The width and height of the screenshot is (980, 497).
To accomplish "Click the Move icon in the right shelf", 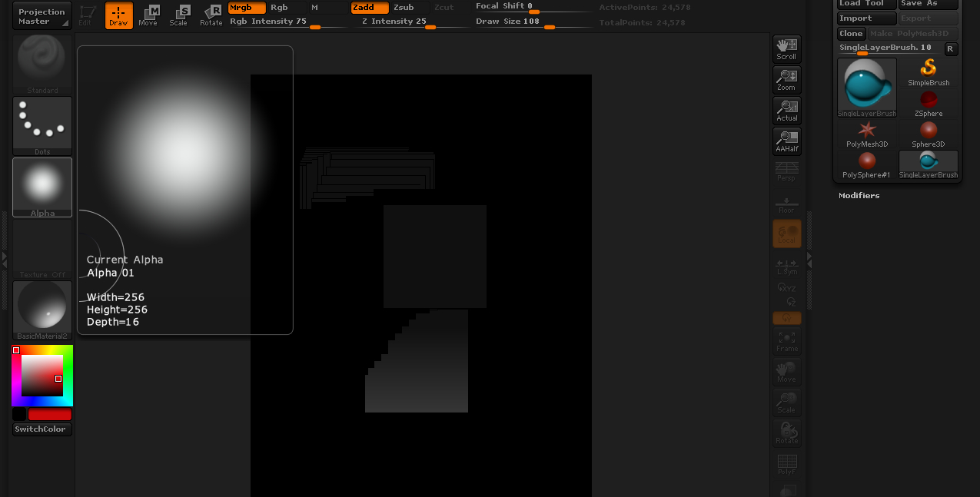I will tap(786, 372).
